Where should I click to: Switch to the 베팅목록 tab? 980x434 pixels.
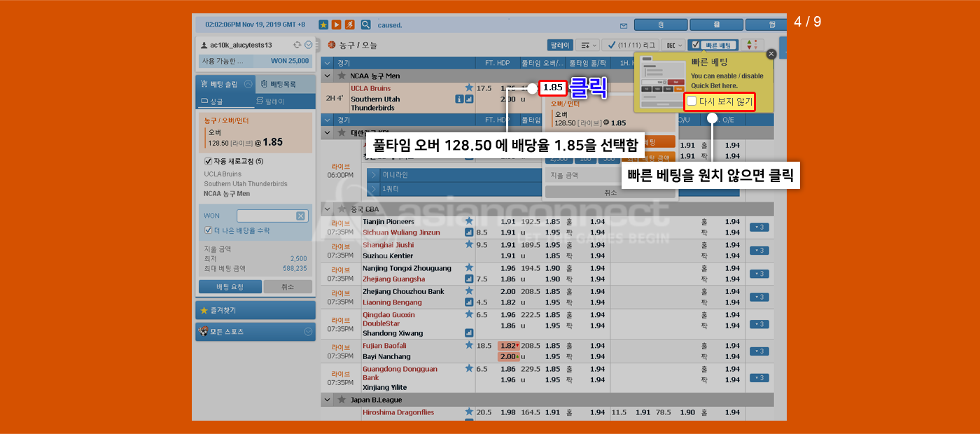285,84
